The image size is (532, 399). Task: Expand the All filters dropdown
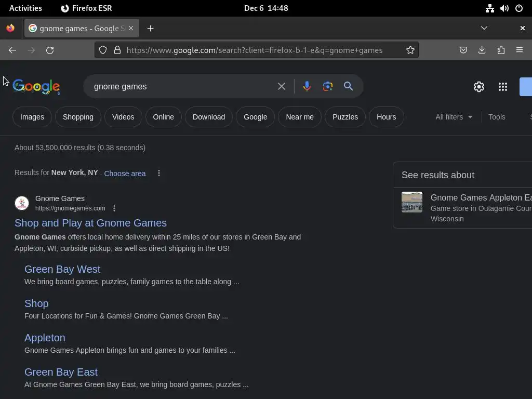coord(454,117)
